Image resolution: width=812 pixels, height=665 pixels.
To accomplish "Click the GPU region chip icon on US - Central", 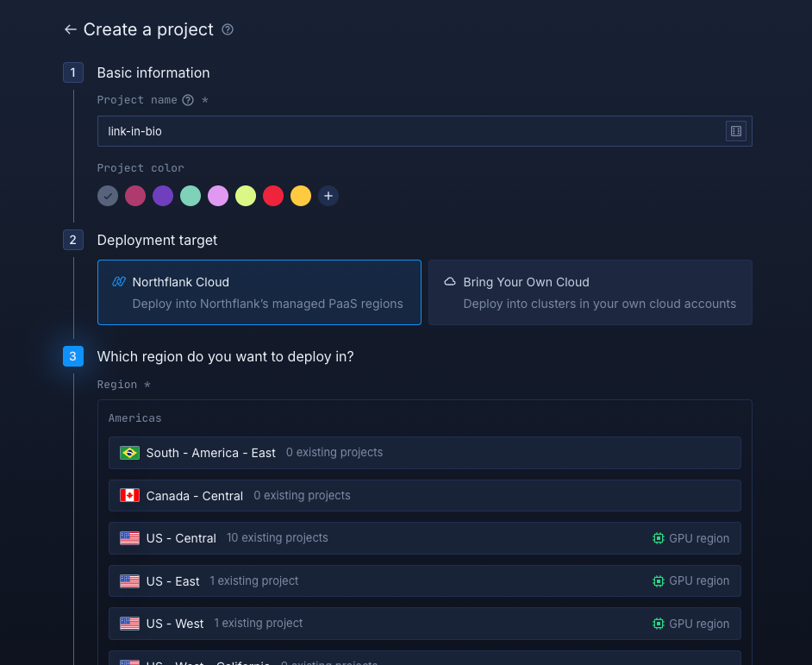I will pos(659,538).
